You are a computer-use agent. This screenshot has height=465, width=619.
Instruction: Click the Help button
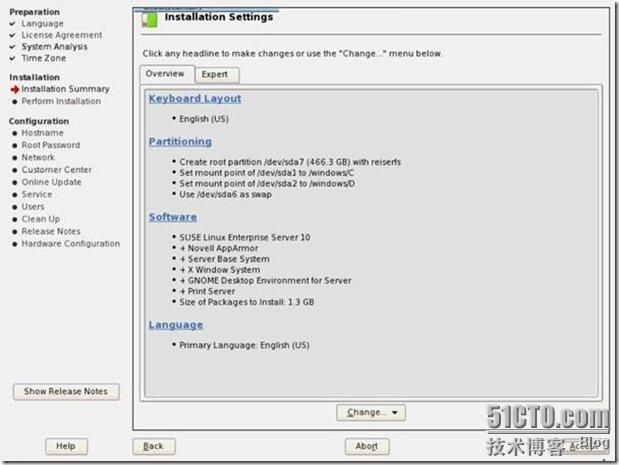point(66,446)
